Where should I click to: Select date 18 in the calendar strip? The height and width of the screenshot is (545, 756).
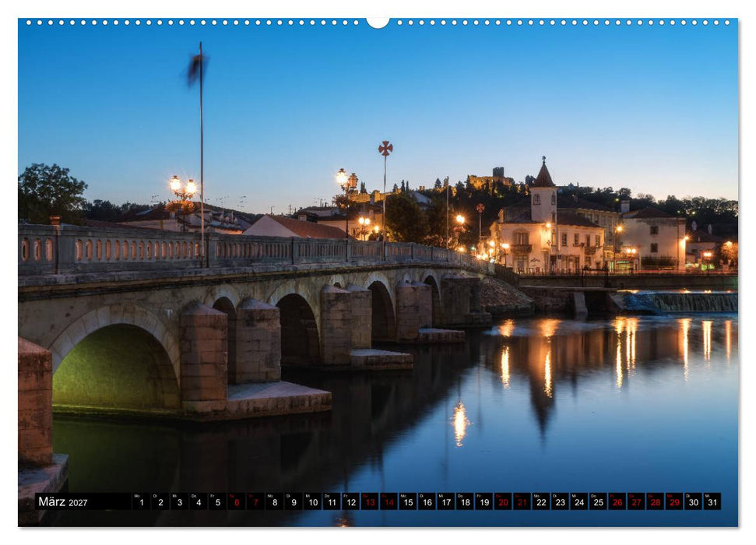[x=466, y=501]
